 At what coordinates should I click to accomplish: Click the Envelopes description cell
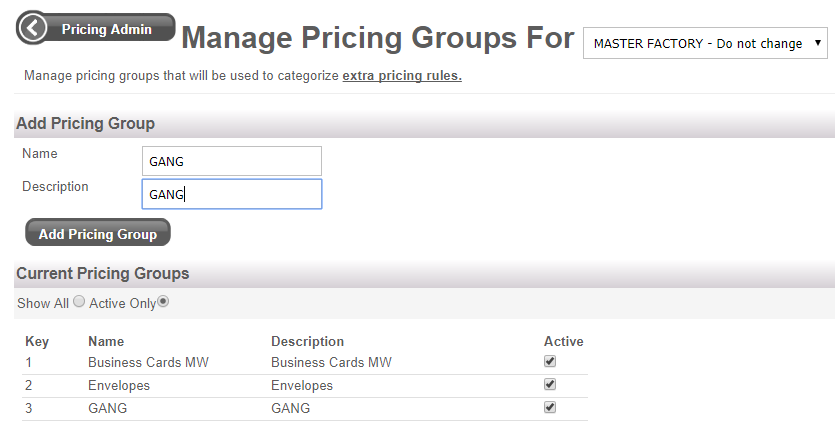[x=302, y=385]
